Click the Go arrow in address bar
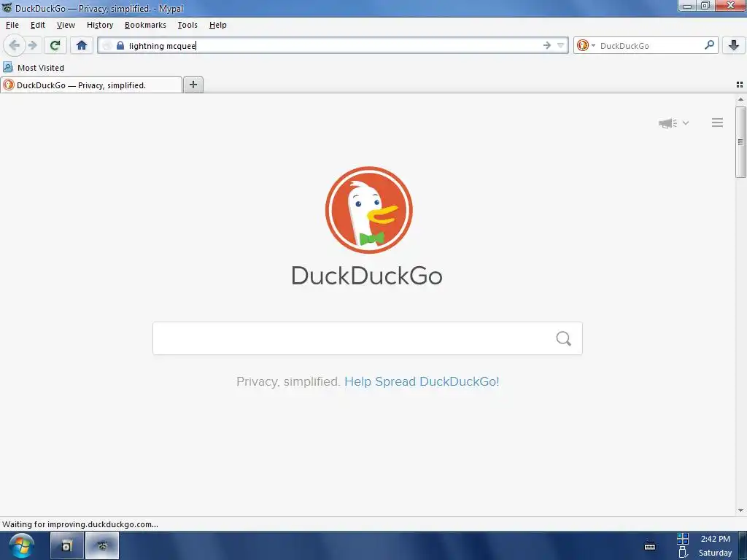Image resolution: width=747 pixels, height=560 pixels. pyautogui.click(x=546, y=45)
